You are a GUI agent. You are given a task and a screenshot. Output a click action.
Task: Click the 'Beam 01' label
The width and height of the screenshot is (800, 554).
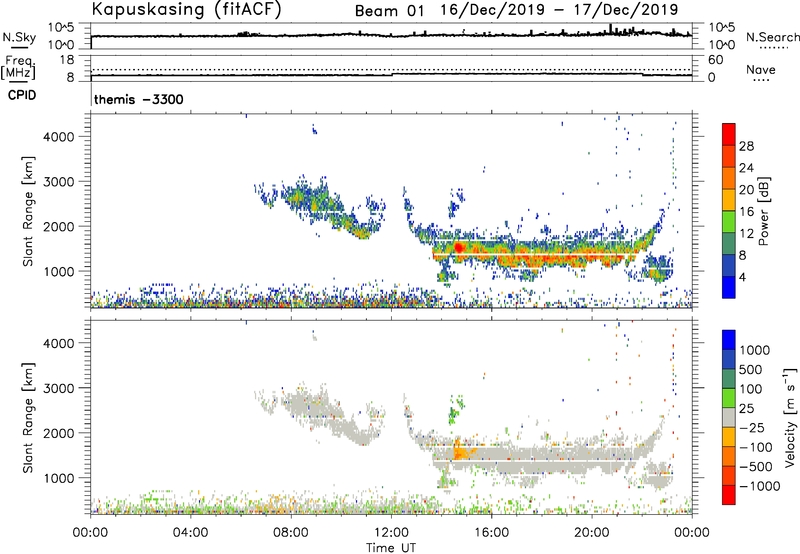(x=389, y=11)
